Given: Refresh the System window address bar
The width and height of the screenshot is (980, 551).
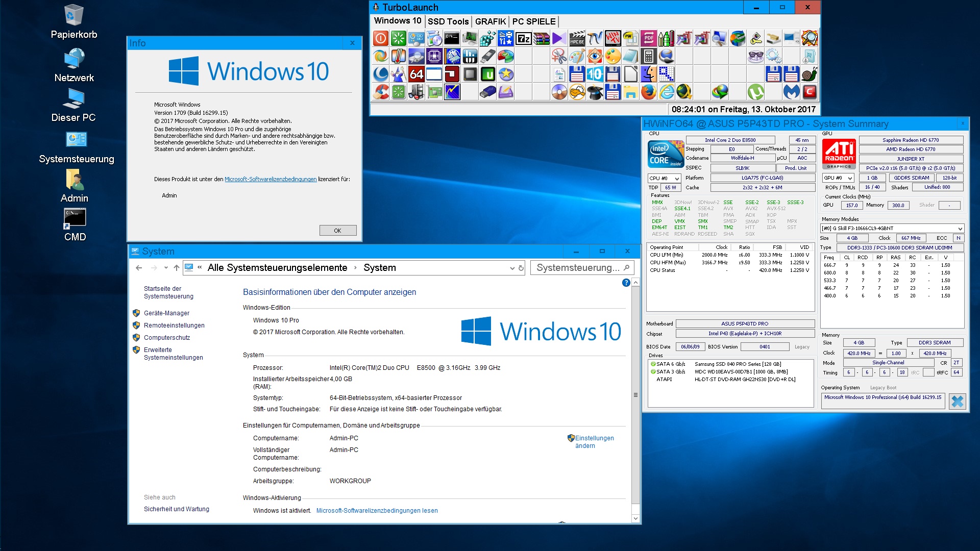Looking at the screenshot, I should click(x=521, y=268).
